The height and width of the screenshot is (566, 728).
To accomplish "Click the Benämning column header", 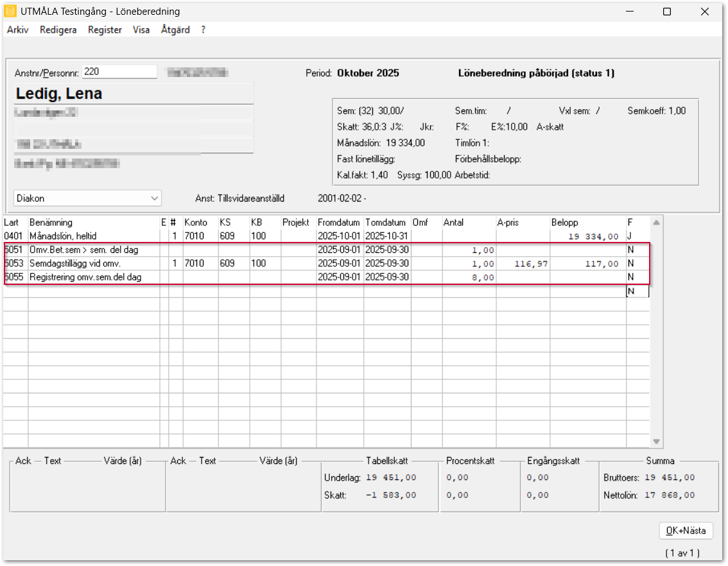I will [51, 222].
